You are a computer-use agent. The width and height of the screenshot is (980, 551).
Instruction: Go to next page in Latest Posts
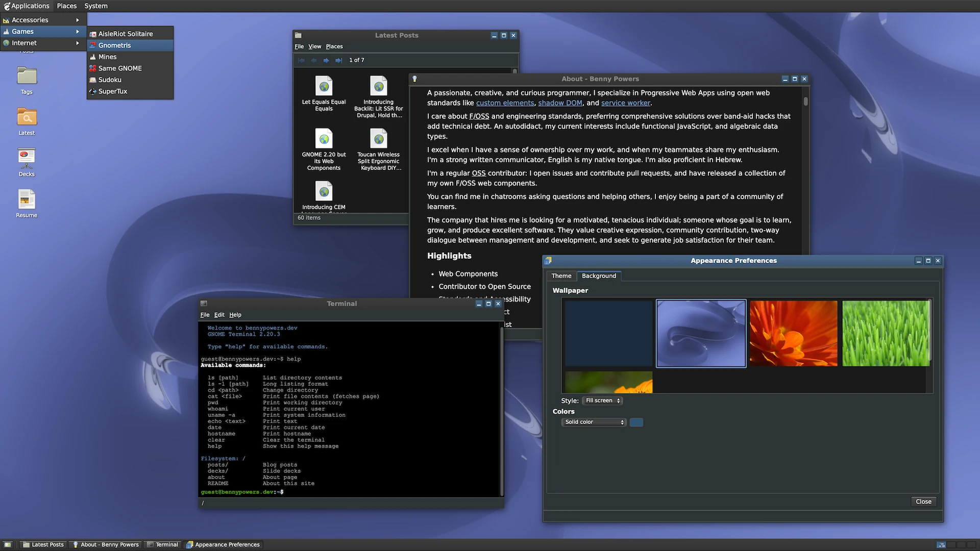click(326, 60)
